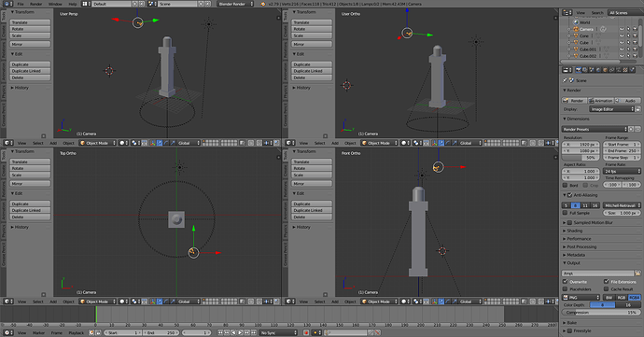Viewport: 644px width, 337px height.
Task: Open the Object properties tab
Action: tap(605, 70)
